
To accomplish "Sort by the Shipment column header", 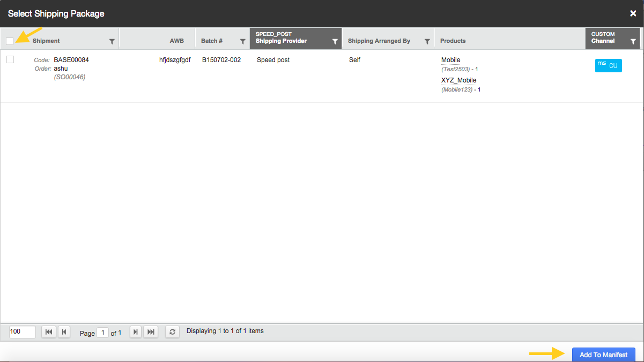I will click(46, 41).
